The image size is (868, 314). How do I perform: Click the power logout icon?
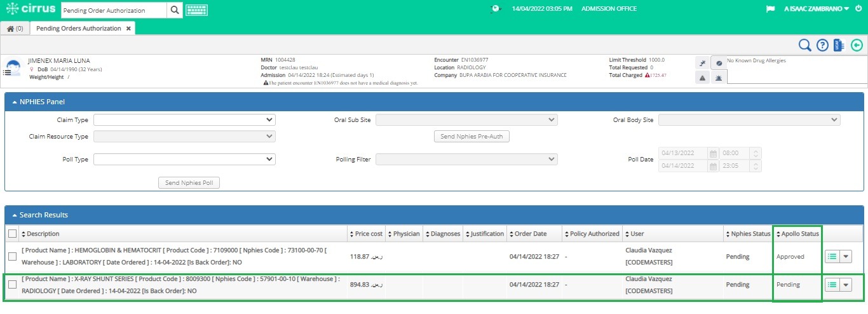pos(858,9)
